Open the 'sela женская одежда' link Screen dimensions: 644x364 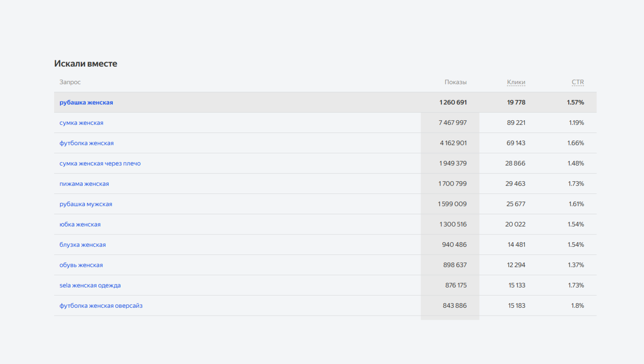click(x=90, y=285)
